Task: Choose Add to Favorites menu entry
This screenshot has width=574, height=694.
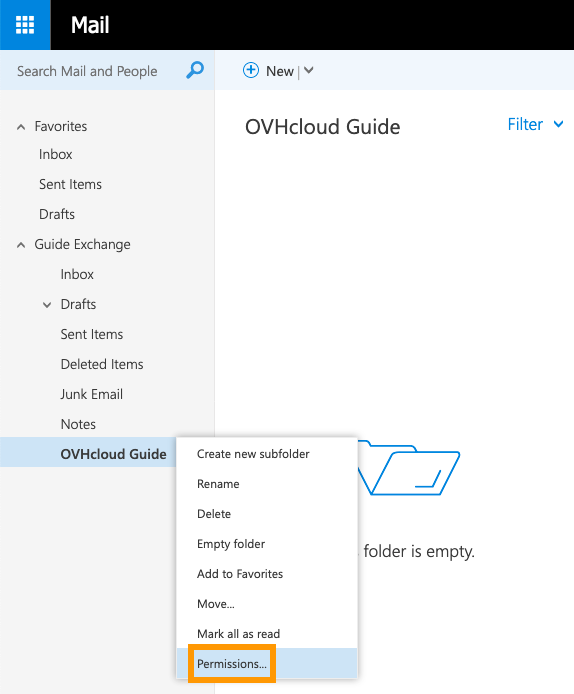Action: click(267, 574)
